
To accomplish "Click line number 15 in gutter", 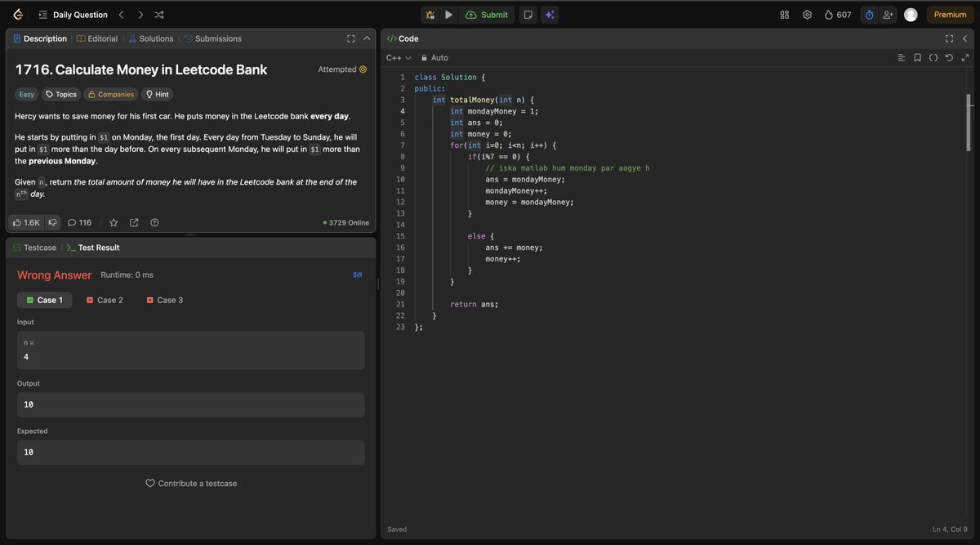I will [x=400, y=236].
